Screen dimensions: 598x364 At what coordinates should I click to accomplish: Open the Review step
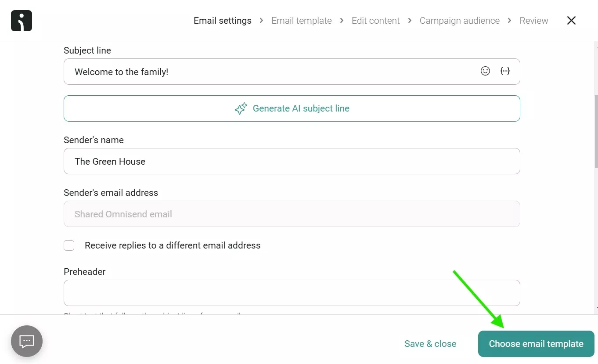click(x=534, y=21)
